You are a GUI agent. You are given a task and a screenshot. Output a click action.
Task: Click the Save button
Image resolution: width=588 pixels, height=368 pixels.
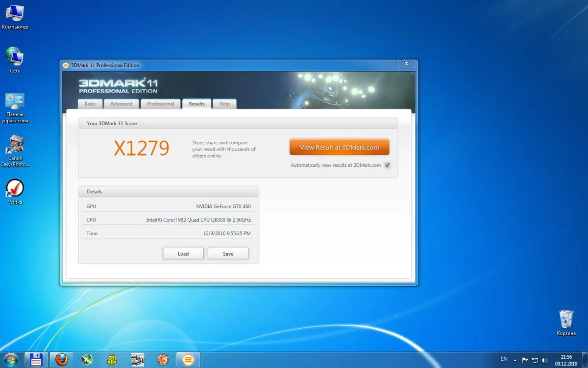pyautogui.click(x=228, y=254)
